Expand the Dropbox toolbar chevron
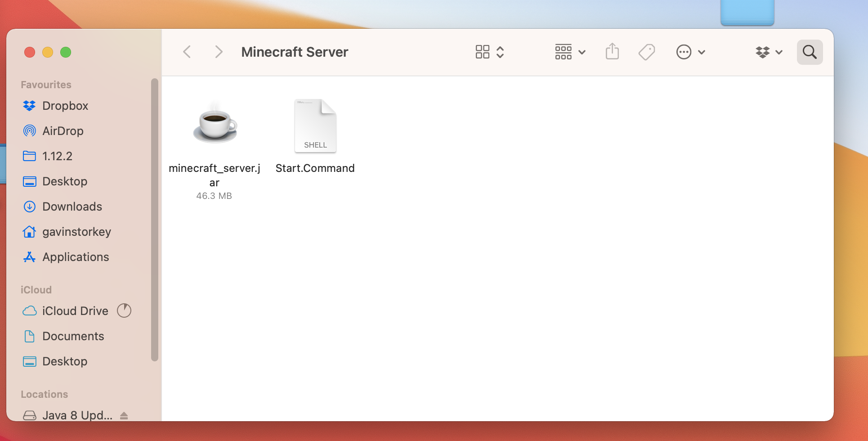Image resolution: width=868 pixels, height=441 pixels. coord(779,53)
